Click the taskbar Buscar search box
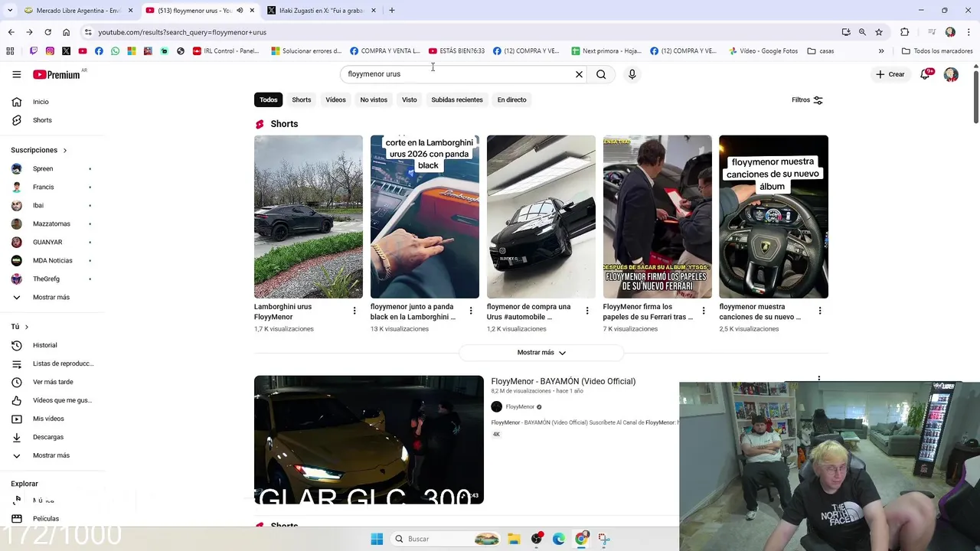The image size is (980, 551). click(x=446, y=539)
